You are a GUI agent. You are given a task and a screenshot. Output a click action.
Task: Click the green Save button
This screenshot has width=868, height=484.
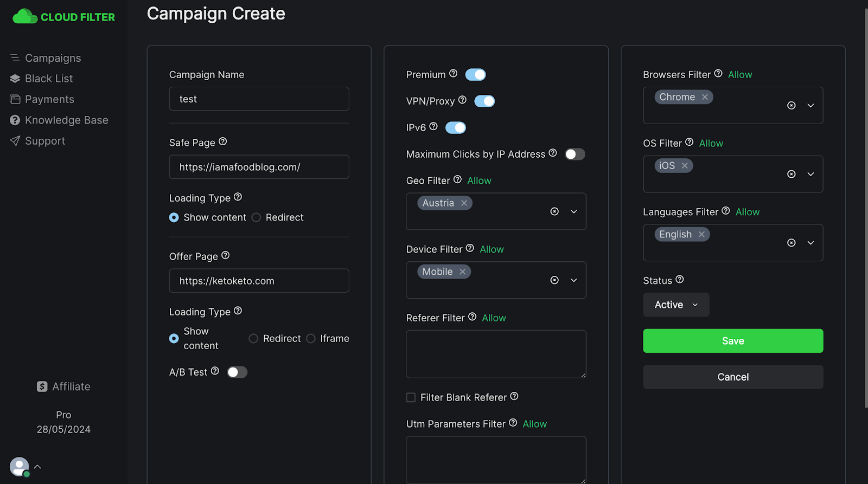click(732, 341)
